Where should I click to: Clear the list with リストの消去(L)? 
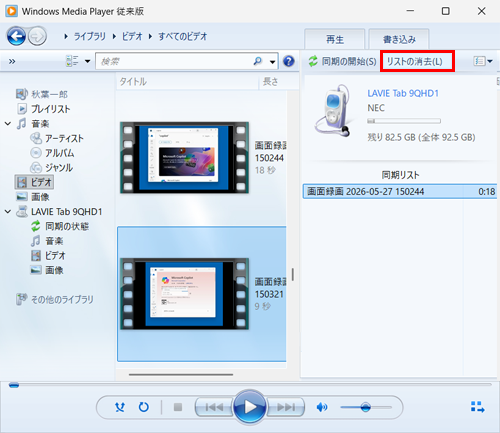[414, 61]
